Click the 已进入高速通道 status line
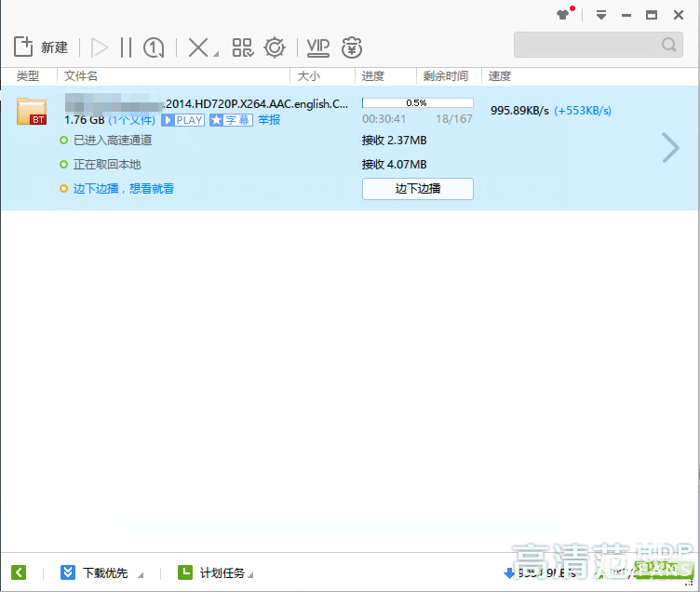The height and width of the screenshot is (592, 700). click(x=113, y=141)
